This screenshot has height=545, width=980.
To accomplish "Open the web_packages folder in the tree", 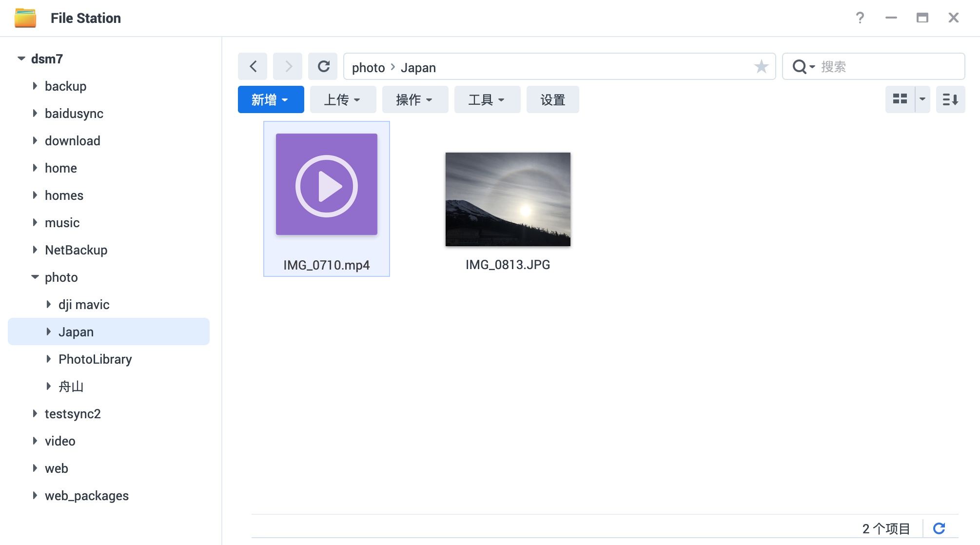I will pos(87,496).
